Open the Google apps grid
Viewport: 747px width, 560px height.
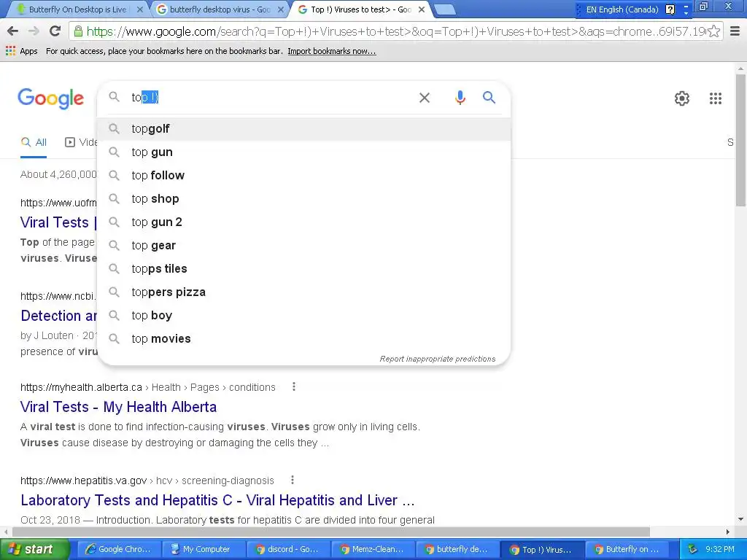click(x=716, y=98)
